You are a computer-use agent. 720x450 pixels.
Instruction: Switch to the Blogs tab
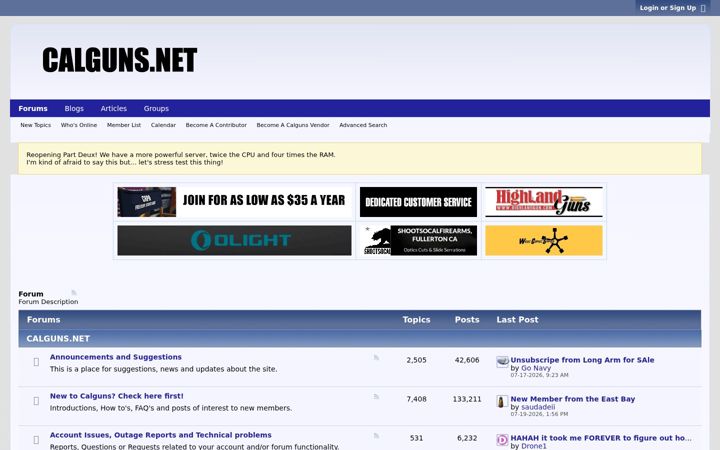tap(74, 108)
